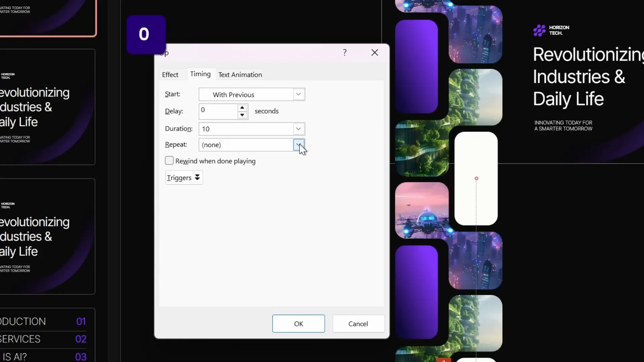Confirm settings with the OK button

coord(298,323)
